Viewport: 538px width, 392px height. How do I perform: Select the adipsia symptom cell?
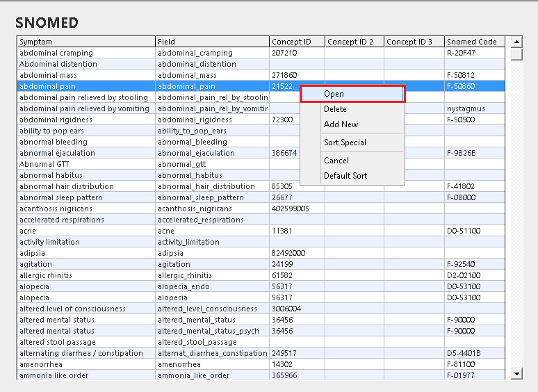(86, 253)
